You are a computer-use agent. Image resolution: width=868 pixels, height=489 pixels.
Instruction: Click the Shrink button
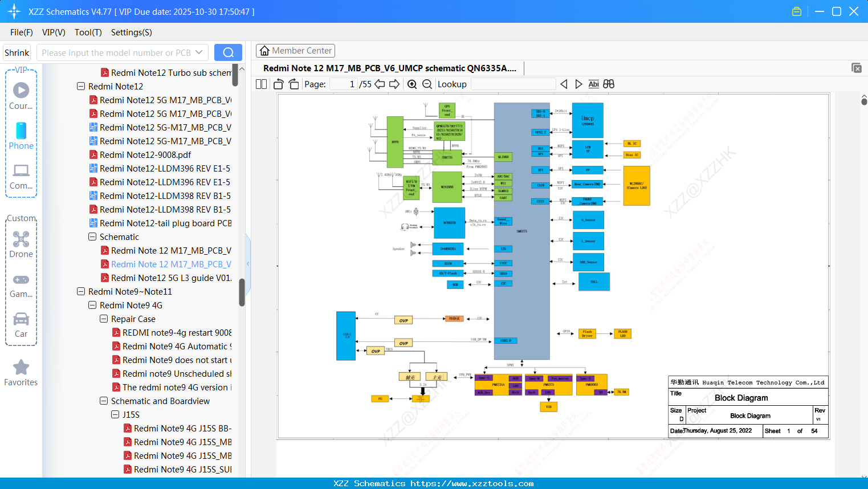pyautogui.click(x=17, y=52)
